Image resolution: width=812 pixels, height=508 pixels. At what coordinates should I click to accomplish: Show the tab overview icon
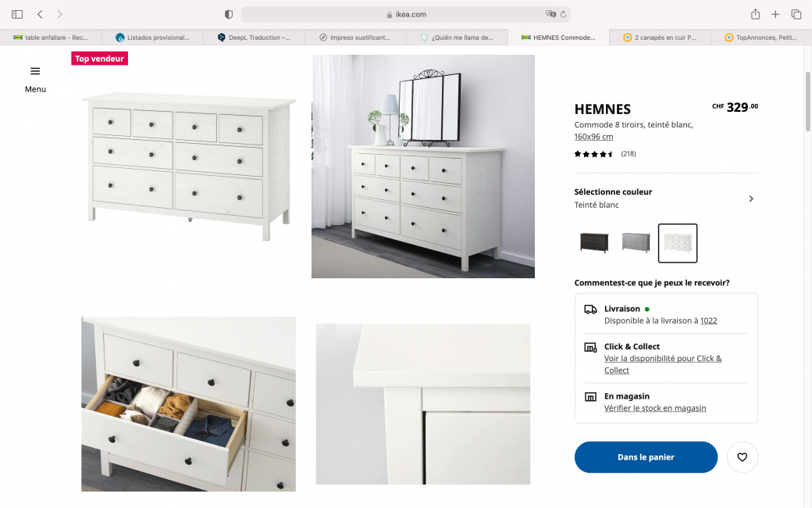[796, 15]
